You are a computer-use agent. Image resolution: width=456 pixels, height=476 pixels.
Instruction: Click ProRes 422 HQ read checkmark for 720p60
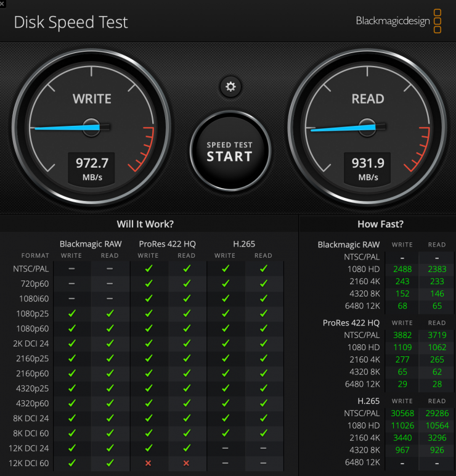pyautogui.click(x=187, y=283)
